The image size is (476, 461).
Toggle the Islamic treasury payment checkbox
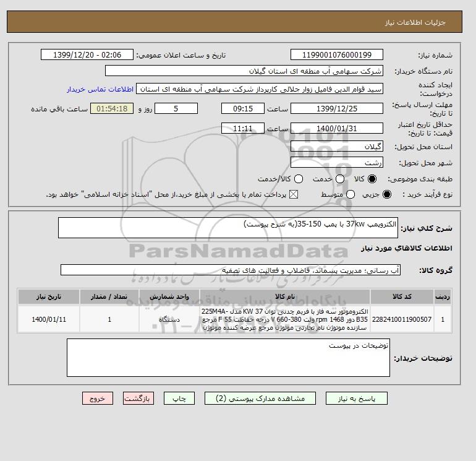[x=294, y=194]
